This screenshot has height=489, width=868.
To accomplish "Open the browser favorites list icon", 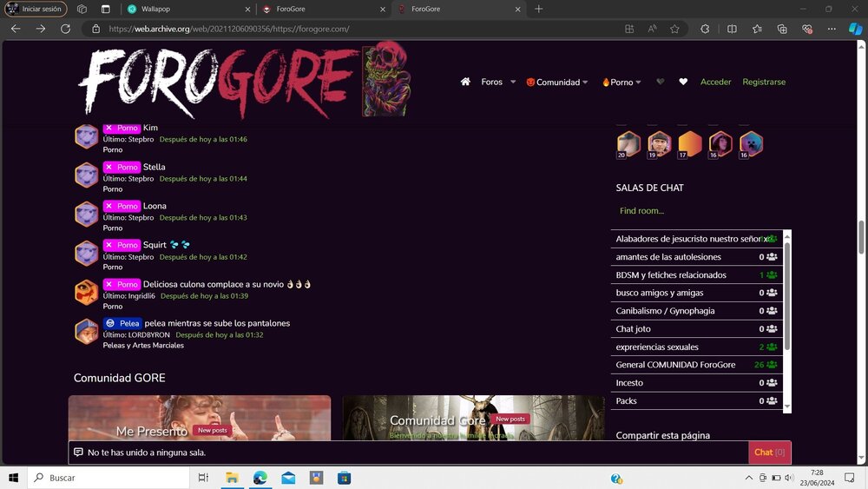I will click(x=757, y=29).
